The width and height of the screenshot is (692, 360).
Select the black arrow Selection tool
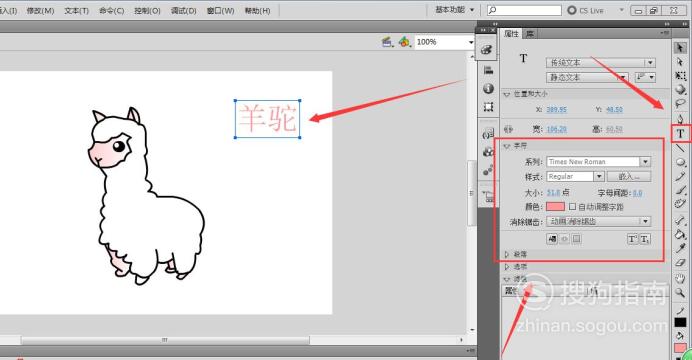click(681, 47)
